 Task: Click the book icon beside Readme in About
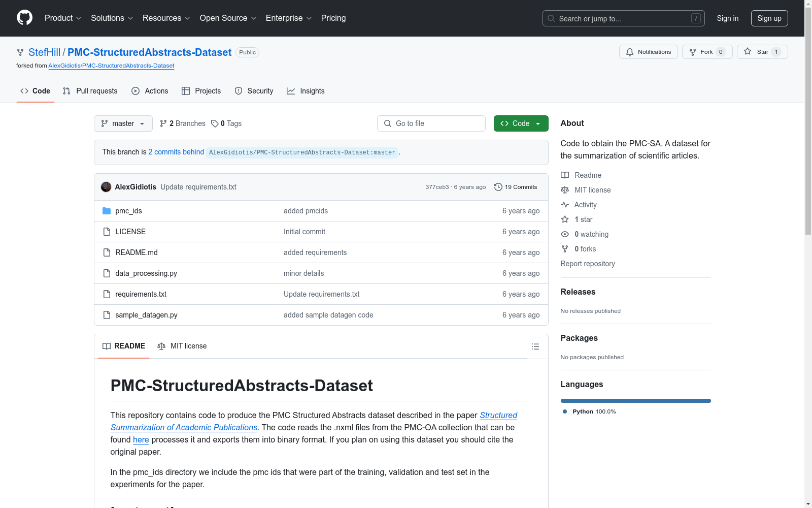click(x=565, y=175)
